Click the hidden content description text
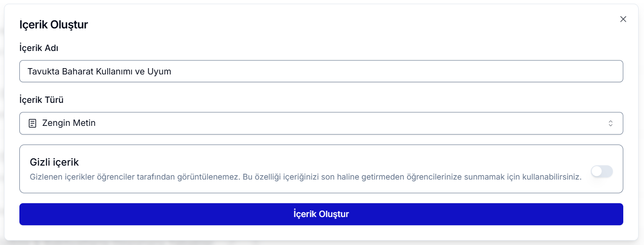The width and height of the screenshot is (644, 245). [306, 177]
